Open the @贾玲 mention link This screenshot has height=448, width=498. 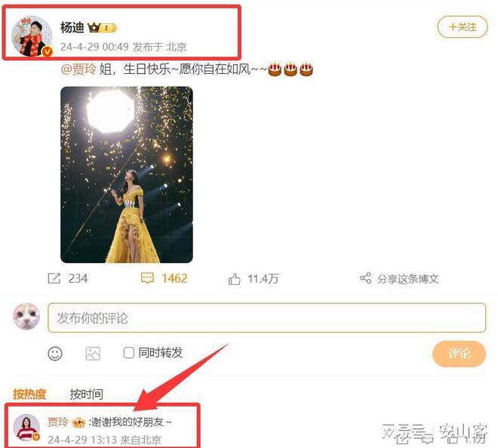click(78, 69)
